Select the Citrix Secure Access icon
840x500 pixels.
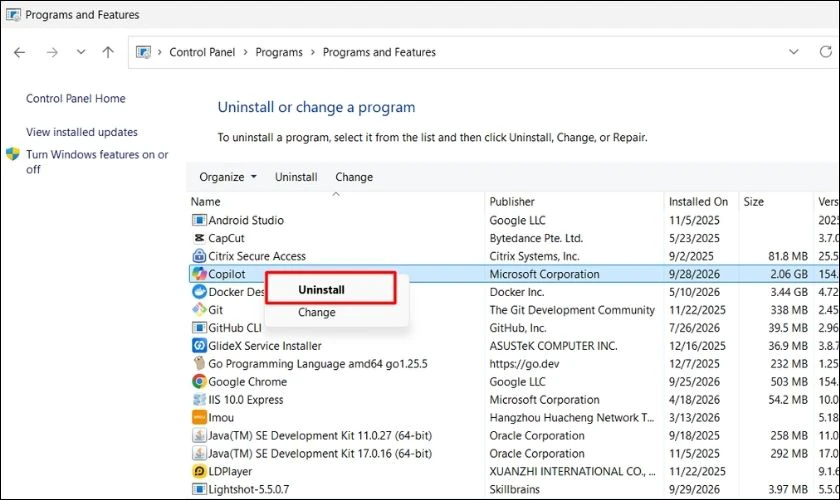coord(199,256)
